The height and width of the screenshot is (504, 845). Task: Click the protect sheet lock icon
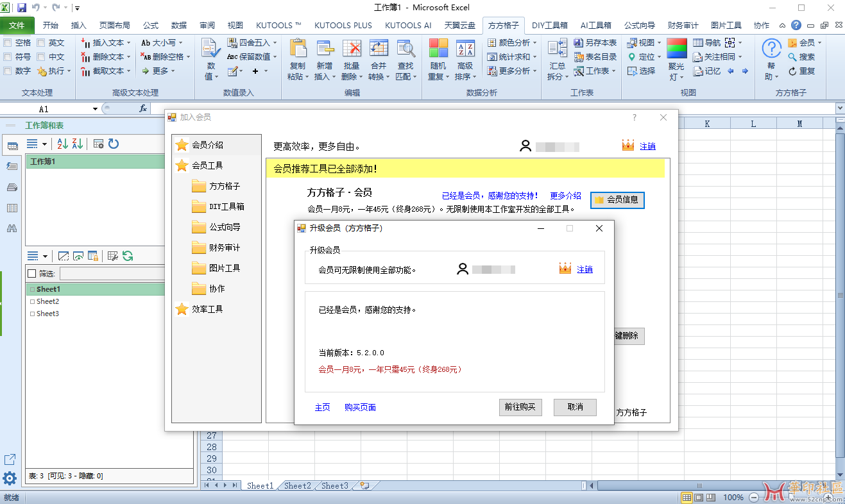tap(93, 256)
